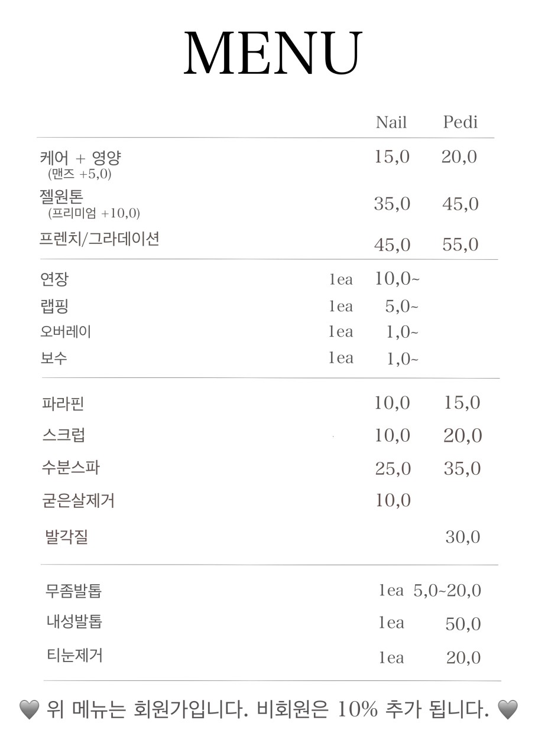
Task: Click the gray heart after 추가 됩니다
Action: point(508,709)
